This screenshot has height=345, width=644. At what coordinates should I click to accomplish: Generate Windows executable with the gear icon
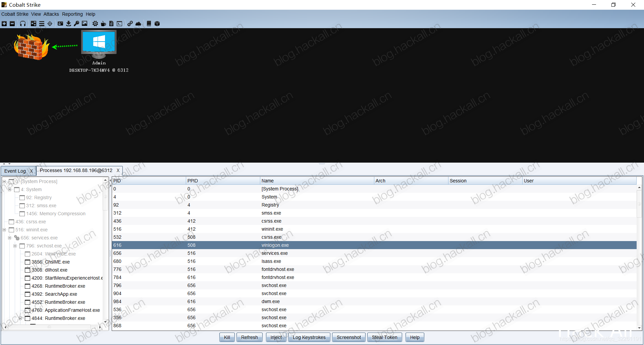tap(95, 23)
